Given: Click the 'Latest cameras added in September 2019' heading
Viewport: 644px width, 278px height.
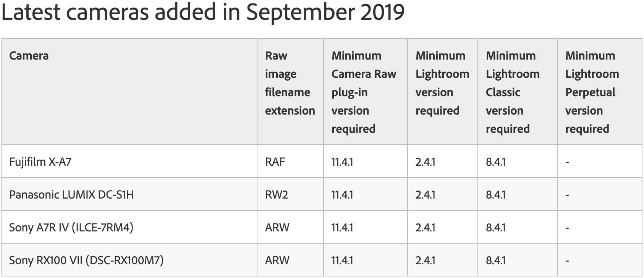Looking at the screenshot, I should (x=203, y=12).
